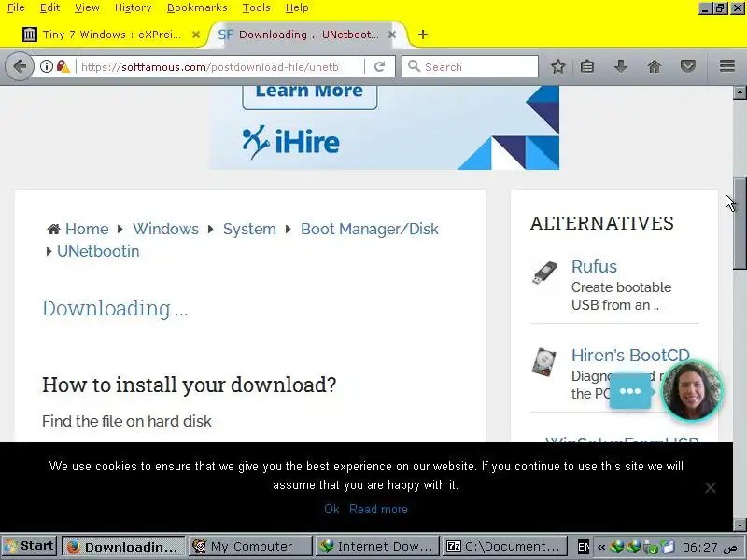747x560 pixels.
Task: Open a new tab with plus icon
Action: click(423, 35)
